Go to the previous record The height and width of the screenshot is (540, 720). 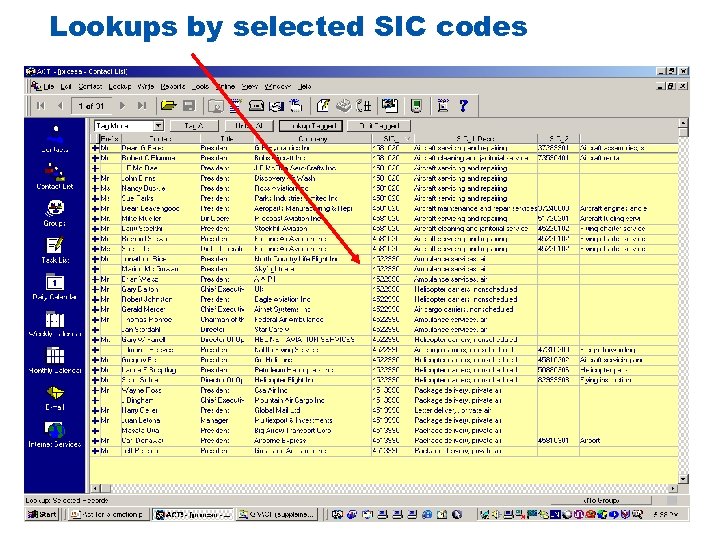(x=60, y=106)
